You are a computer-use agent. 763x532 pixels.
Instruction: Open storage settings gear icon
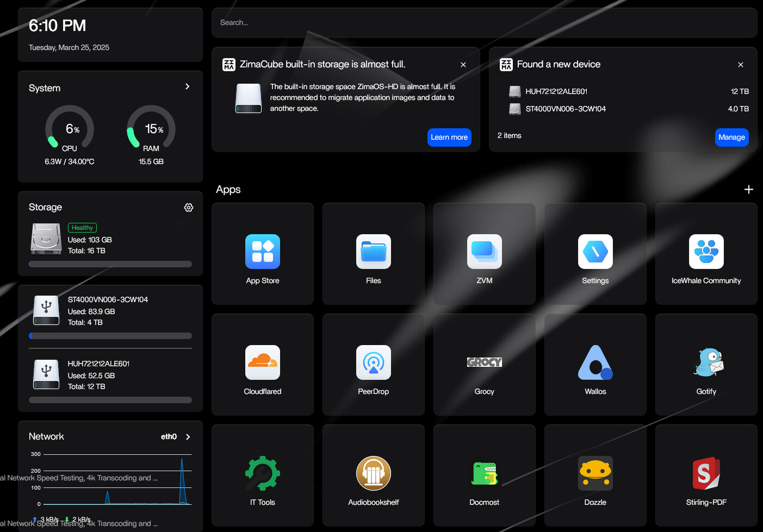[189, 208]
